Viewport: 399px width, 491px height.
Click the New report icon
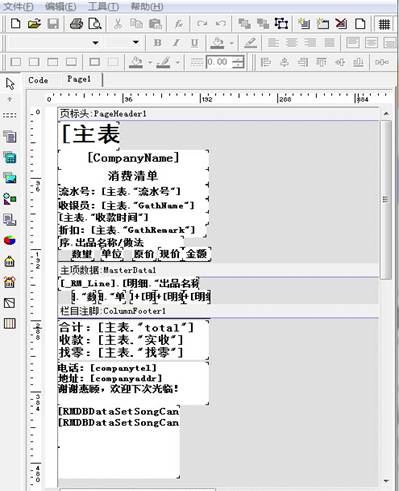(x=16, y=23)
